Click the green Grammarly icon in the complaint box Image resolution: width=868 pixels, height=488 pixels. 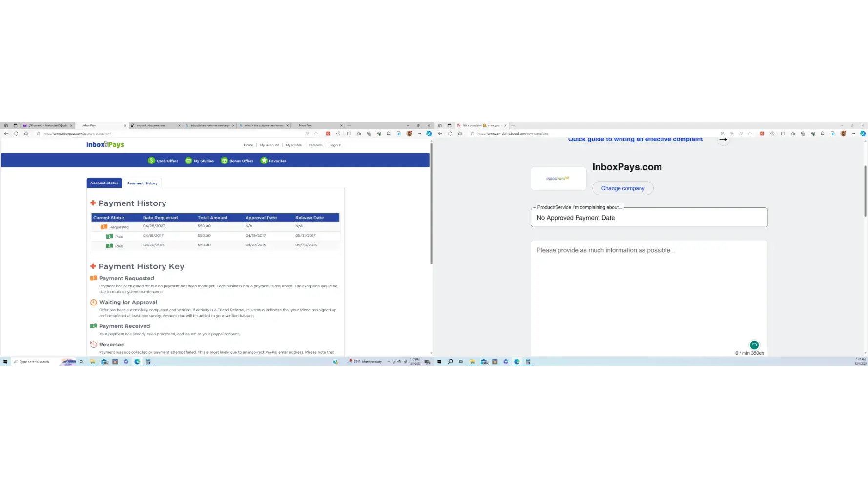point(754,345)
